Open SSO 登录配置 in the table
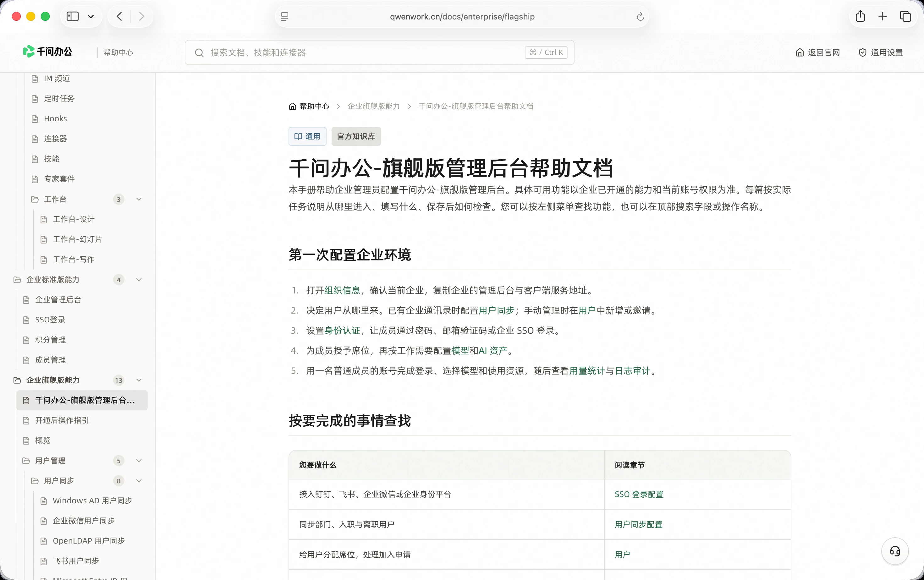Screen dimensions: 924x580 (x=639, y=495)
